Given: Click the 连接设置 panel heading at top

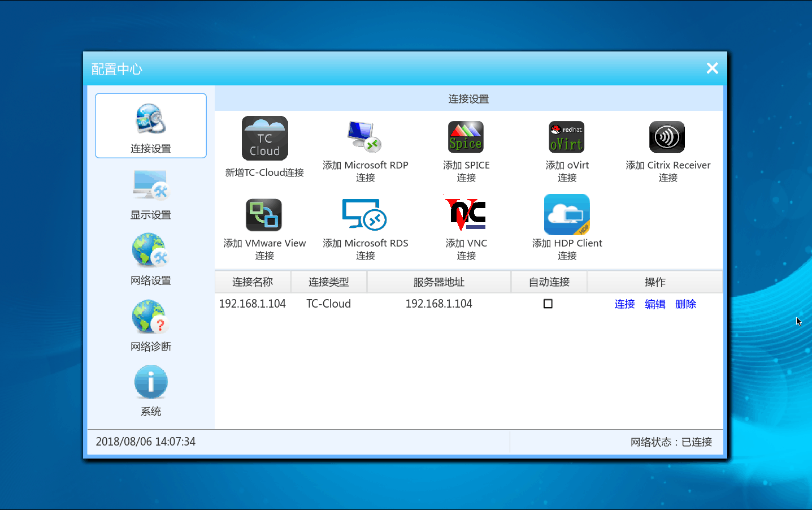Looking at the screenshot, I should 468,99.
